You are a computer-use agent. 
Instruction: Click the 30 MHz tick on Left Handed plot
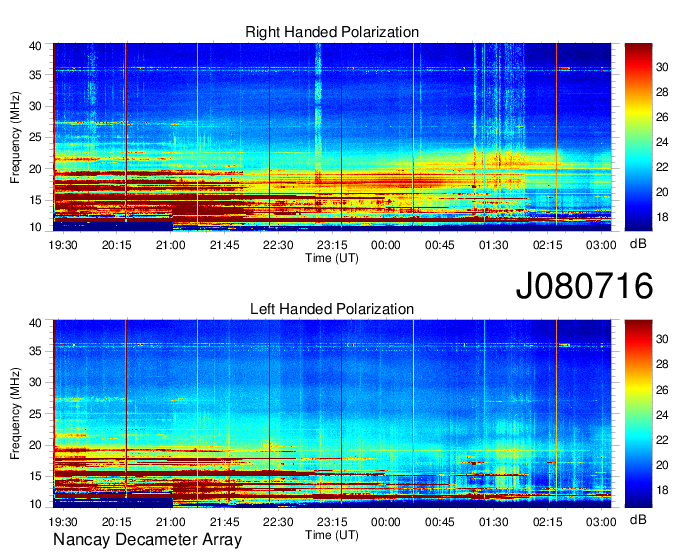point(35,382)
